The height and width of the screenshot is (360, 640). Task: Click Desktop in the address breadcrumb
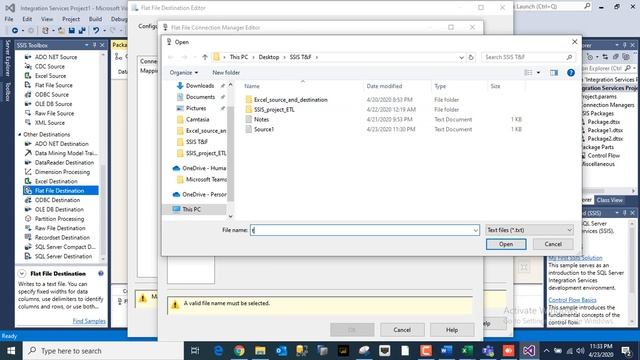269,57
